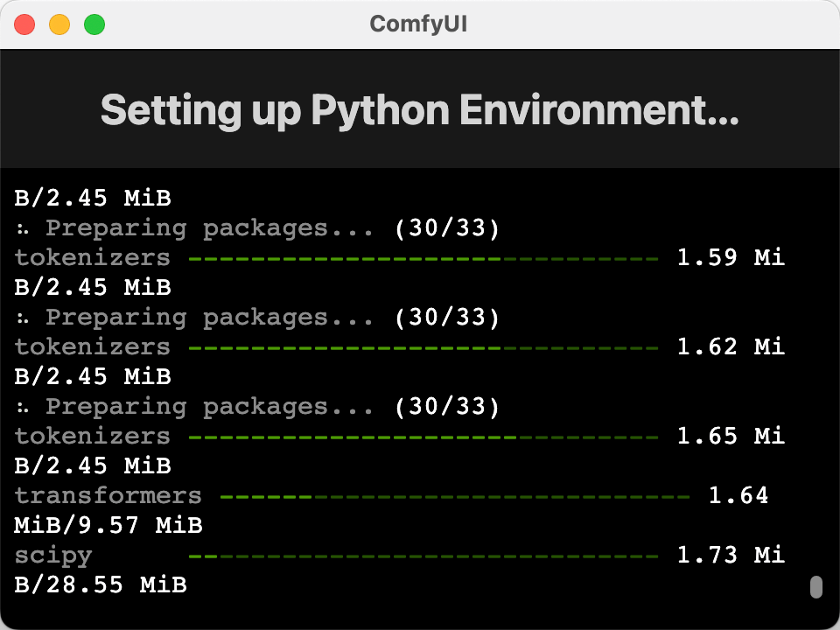This screenshot has width=840, height=630.
Task: Click the topmost B/2.45 MiB line
Action: click(93, 199)
